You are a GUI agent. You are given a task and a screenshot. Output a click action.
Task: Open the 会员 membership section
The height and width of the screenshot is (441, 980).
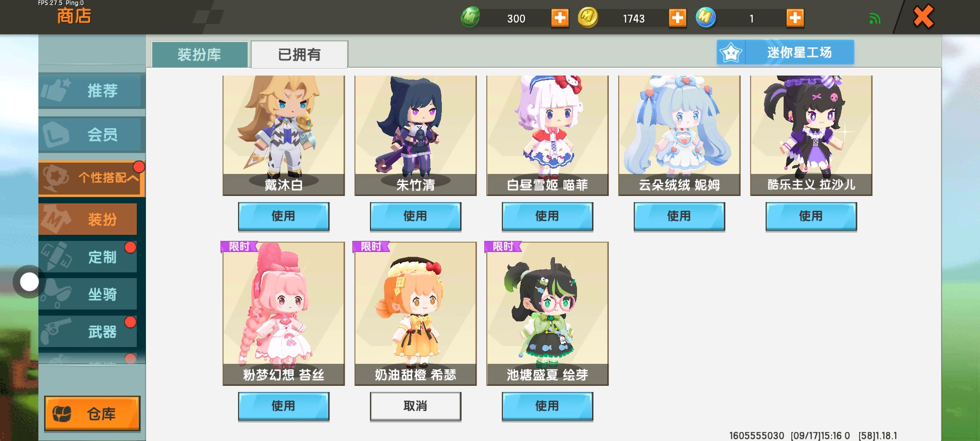(x=91, y=134)
